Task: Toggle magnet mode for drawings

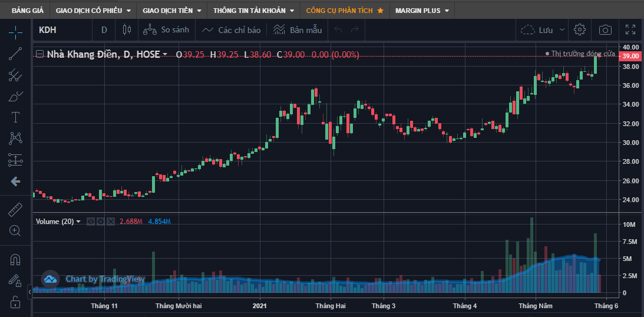Action: coord(15,260)
